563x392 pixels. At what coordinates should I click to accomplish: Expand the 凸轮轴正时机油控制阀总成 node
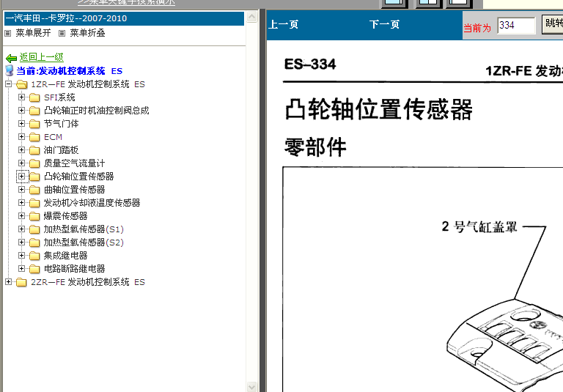click(x=21, y=110)
